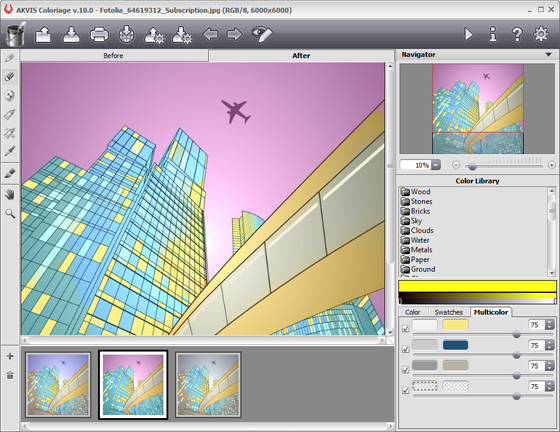The height and width of the screenshot is (432, 560).
Task: Collapse the Navigator panel arrow
Action: [548, 55]
